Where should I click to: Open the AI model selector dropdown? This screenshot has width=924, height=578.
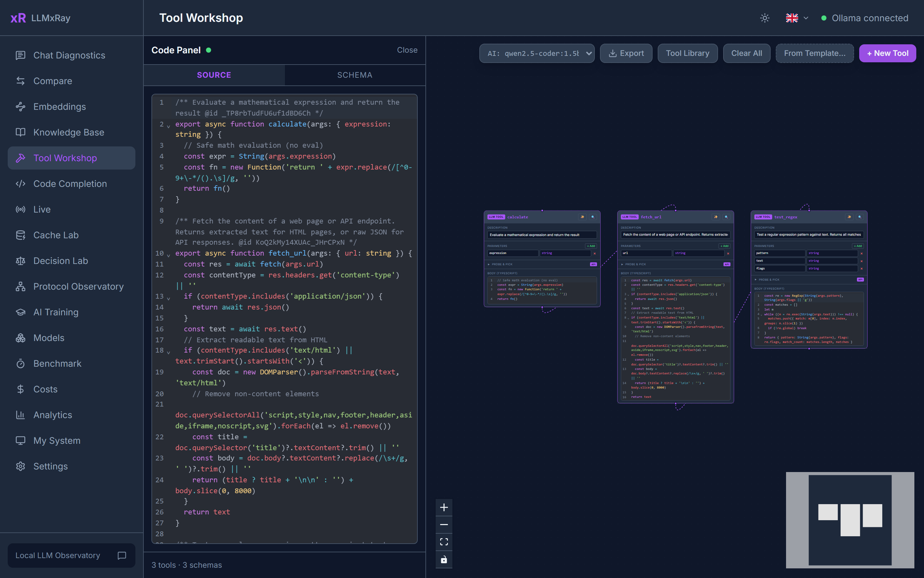(x=537, y=53)
